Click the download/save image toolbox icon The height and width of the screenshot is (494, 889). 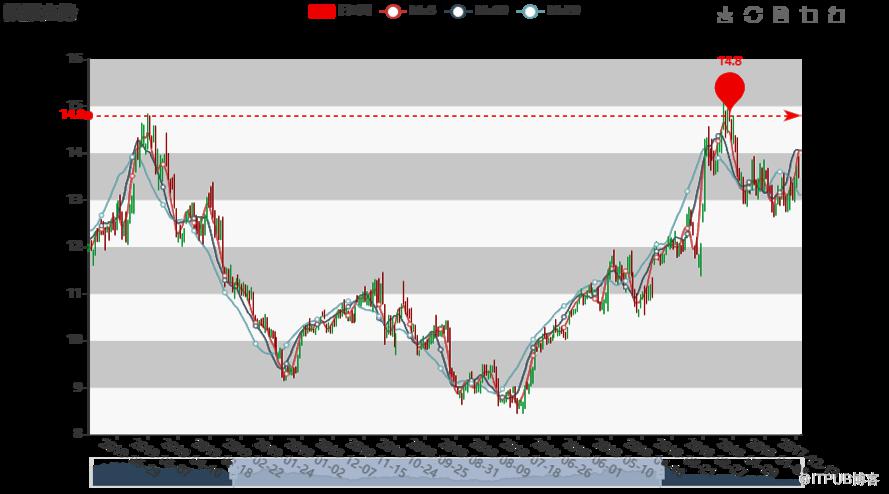725,15
